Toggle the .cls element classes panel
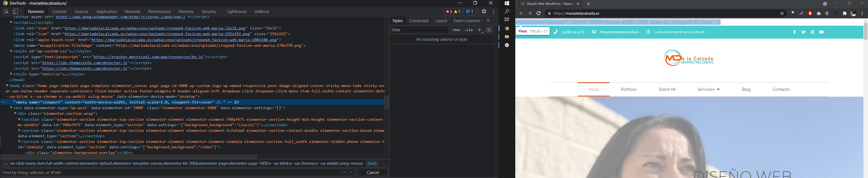This screenshot has height=178, width=868. pyautogui.click(x=469, y=30)
